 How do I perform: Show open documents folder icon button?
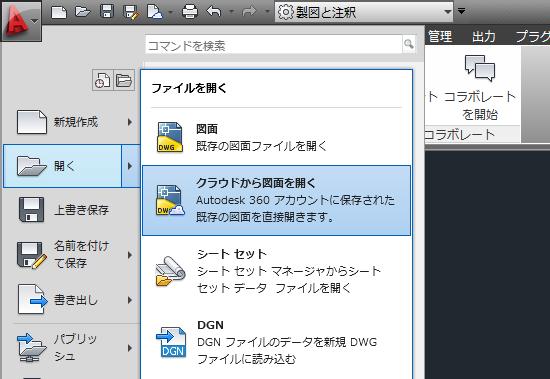[124, 80]
